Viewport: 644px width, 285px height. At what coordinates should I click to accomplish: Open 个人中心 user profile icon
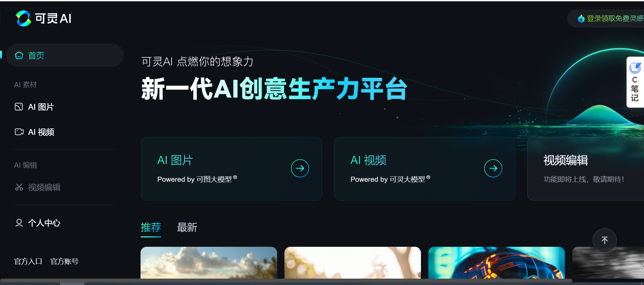tap(19, 223)
